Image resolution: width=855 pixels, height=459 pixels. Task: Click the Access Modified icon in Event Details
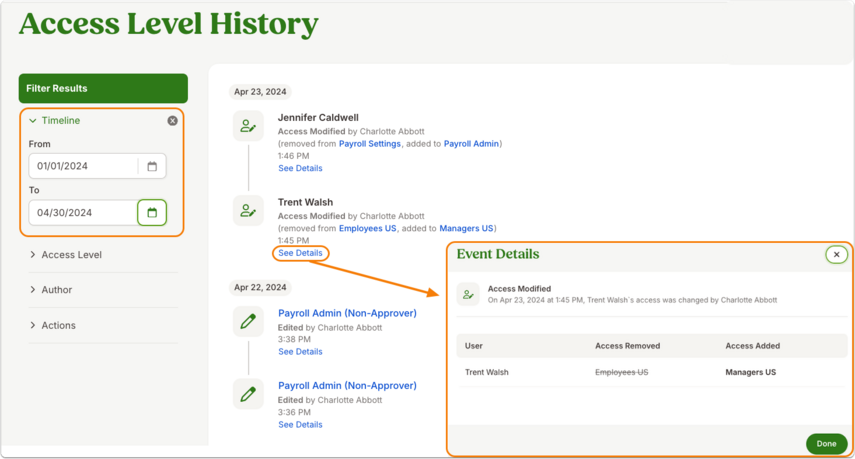point(468,294)
